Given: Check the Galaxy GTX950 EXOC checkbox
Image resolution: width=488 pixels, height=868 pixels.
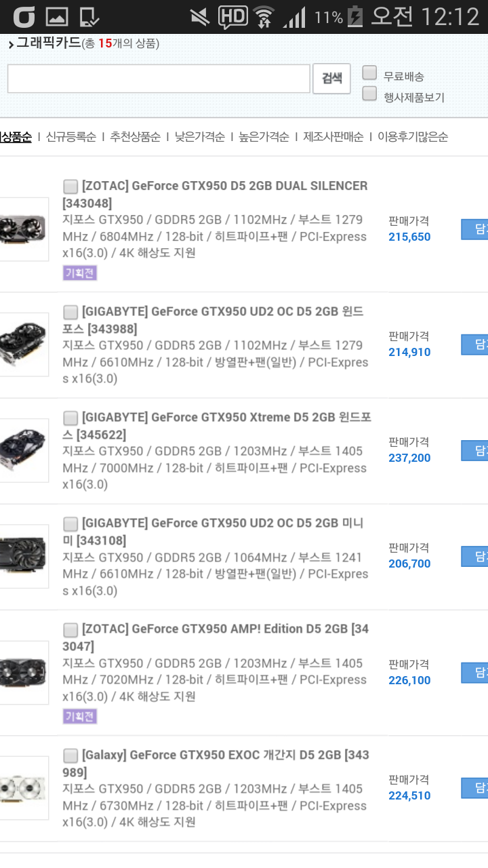Looking at the screenshot, I should (70, 755).
